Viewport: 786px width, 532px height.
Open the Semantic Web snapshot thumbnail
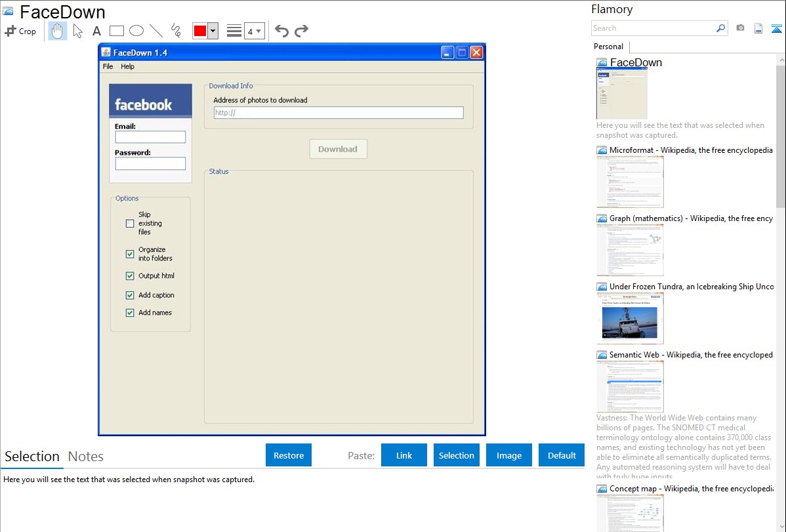(630, 386)
